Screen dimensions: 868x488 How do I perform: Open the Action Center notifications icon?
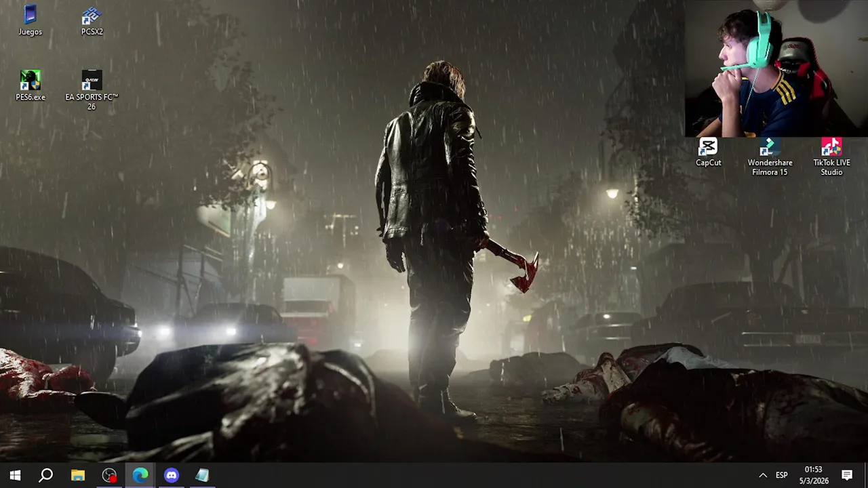pos(847,475)
